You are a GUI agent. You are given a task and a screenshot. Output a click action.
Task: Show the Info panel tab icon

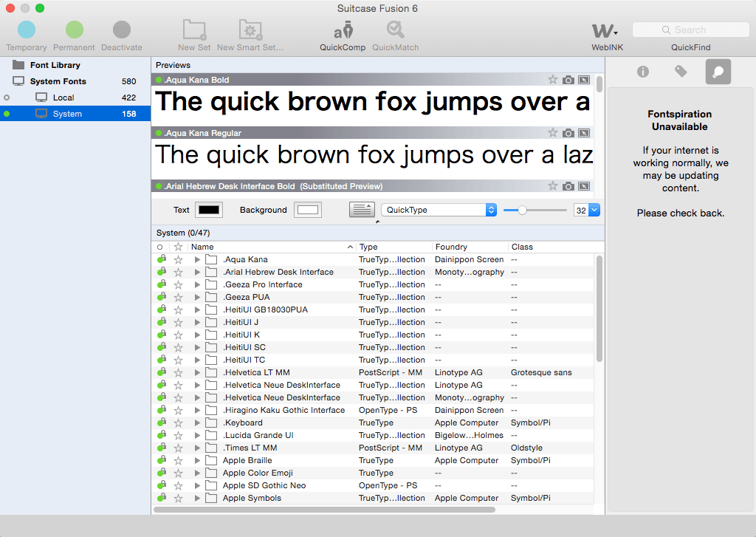click(x=643, y=72)
